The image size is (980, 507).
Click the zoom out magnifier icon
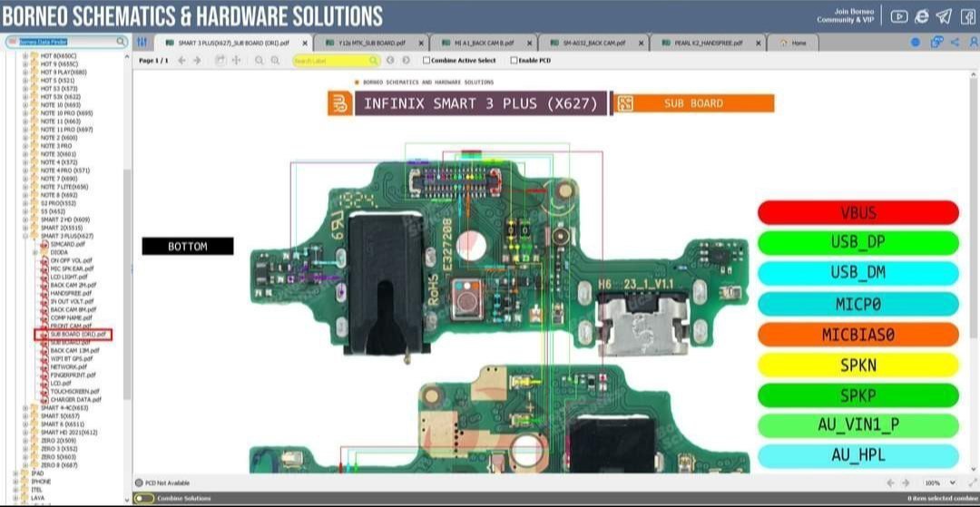coord(259,61)
